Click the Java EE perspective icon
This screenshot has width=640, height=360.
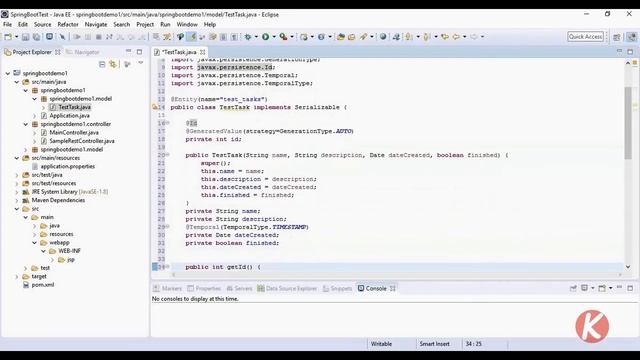(x=631, y=37)
